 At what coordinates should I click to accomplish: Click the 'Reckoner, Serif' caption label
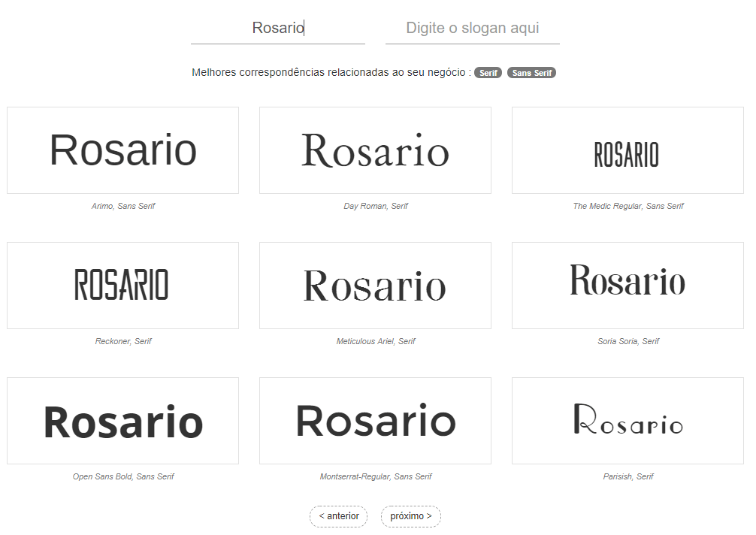(123, 341)
